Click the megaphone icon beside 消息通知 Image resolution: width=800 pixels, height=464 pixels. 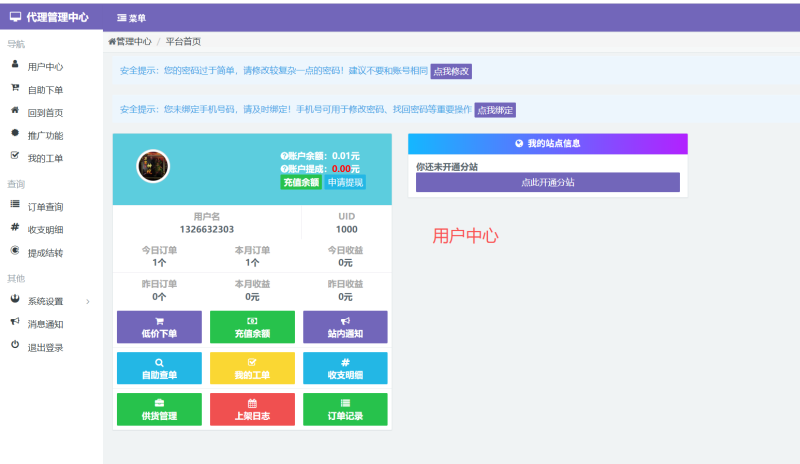point(15,322)
